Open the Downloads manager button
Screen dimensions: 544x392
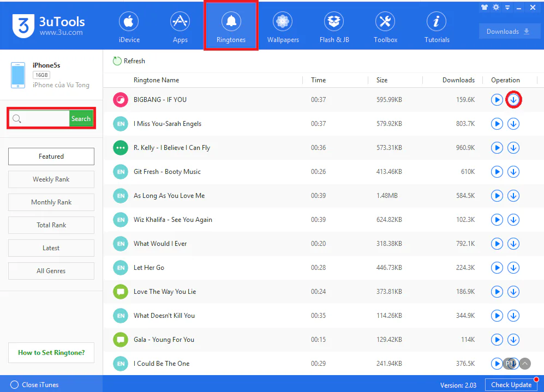point(509,32)
